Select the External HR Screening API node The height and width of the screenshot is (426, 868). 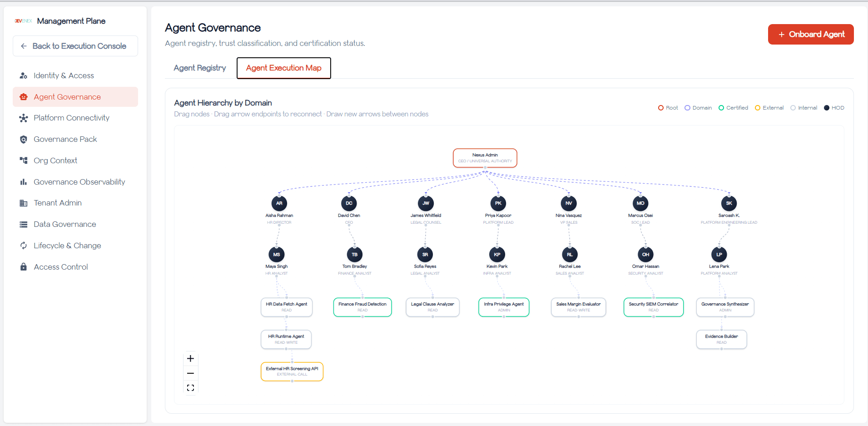point(292,371)
